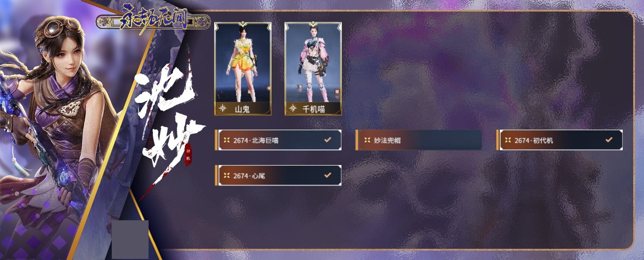Image resolution: width=644 pixels, height=260 pixels.
Task: Click the cross icon on 2674·心尾
Action: coord(226,175)
